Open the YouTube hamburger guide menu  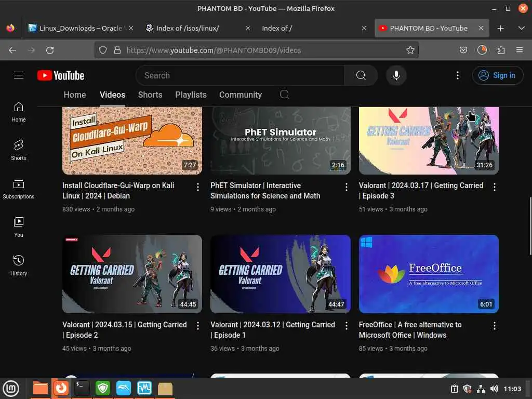19,75
